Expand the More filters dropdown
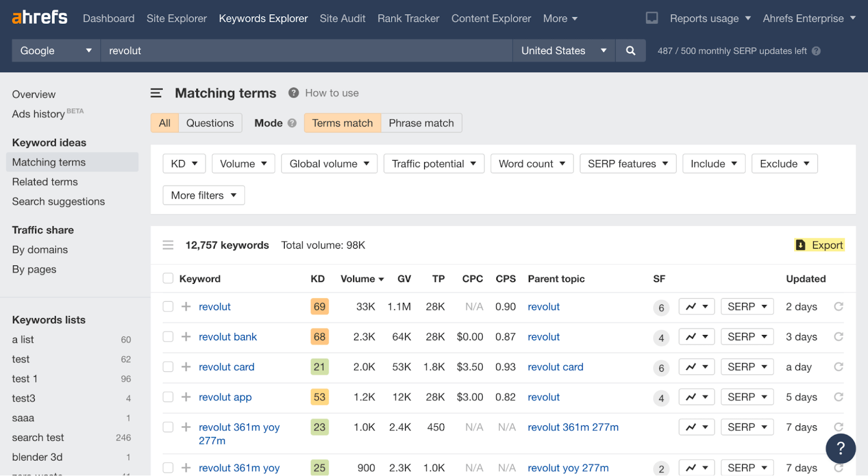Image resolution: width=868 pixels, height=476 pixels. click(203, 195)
